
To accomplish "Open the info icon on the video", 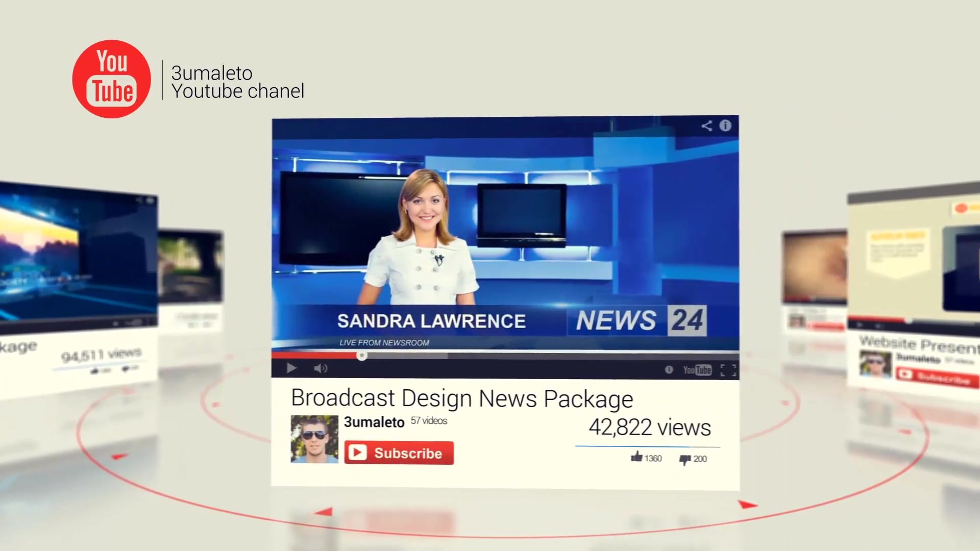I will pyautogui.click(x=725, y=126).
